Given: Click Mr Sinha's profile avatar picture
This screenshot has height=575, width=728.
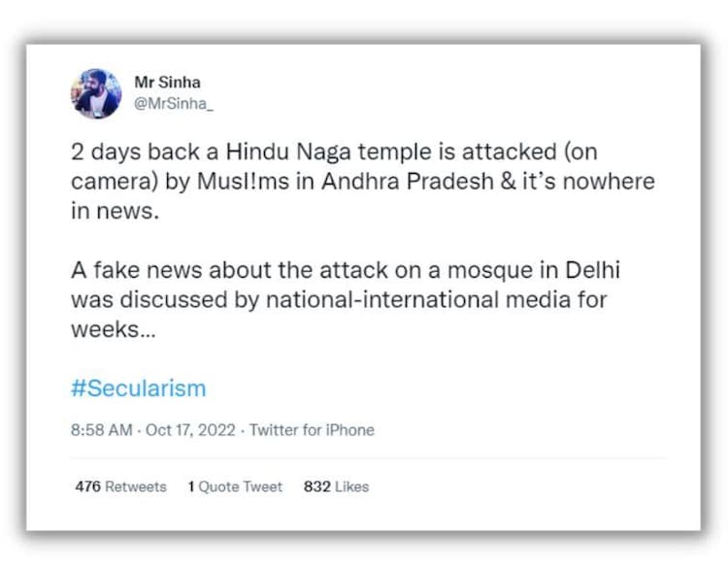Looking at the screenshot, I should 96,93.
